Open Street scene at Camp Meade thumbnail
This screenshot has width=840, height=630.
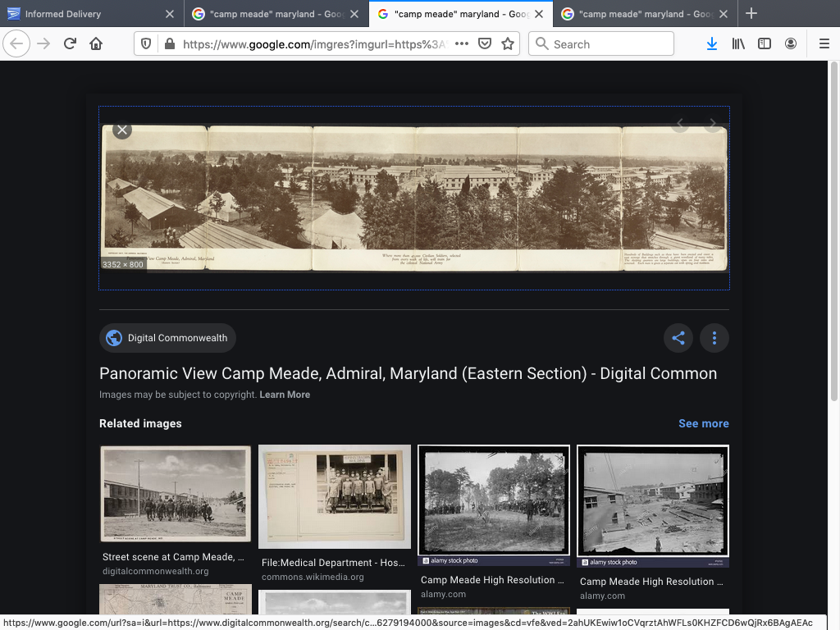click(x=176, y=494)
